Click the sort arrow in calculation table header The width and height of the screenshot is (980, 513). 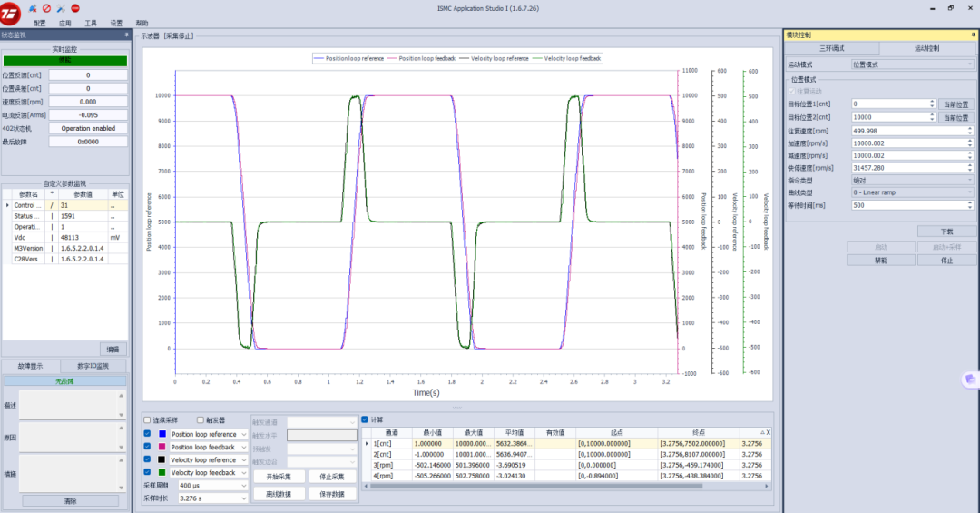[762, 432]
